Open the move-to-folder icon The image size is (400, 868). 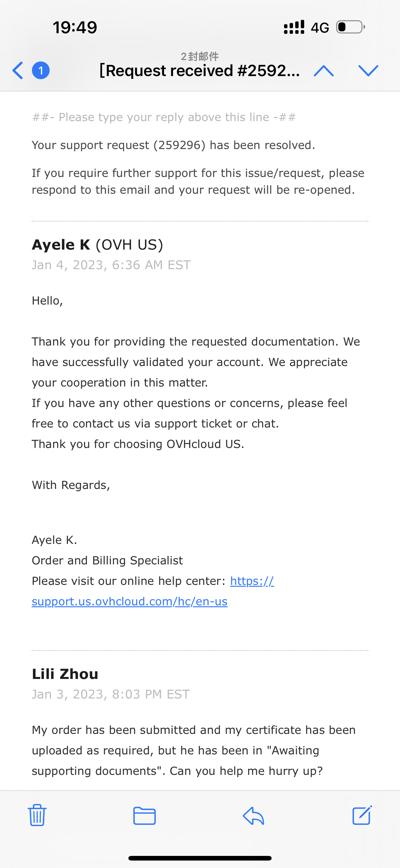[144, 816]
